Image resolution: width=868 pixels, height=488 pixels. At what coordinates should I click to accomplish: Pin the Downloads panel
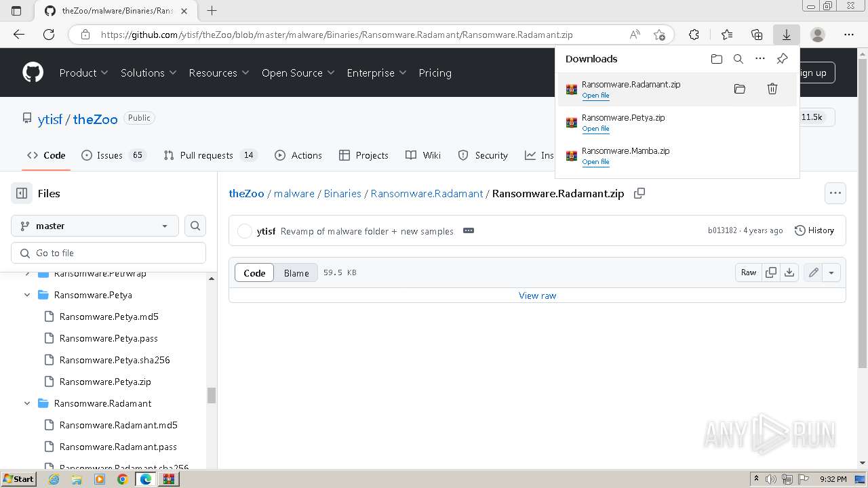782,59
